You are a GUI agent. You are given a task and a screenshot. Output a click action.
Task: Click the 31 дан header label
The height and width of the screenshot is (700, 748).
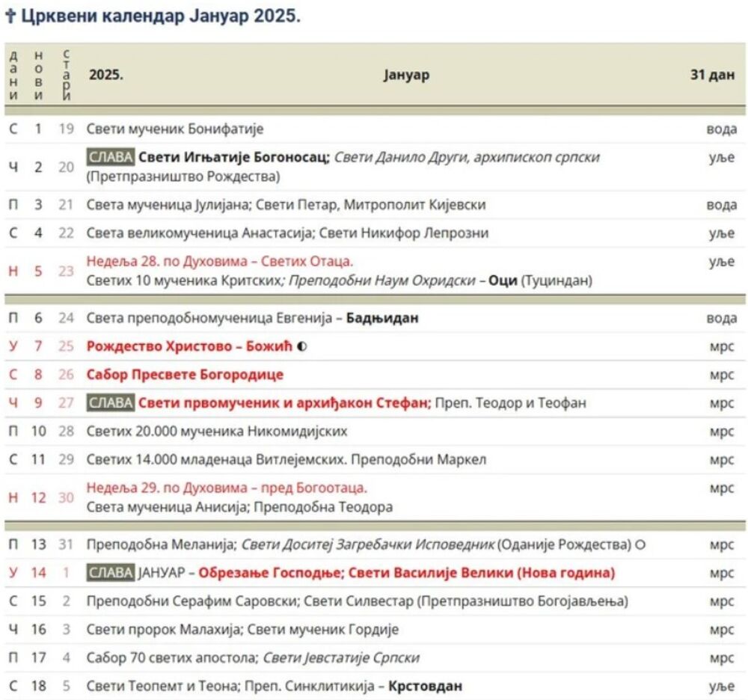coord(712,76)
